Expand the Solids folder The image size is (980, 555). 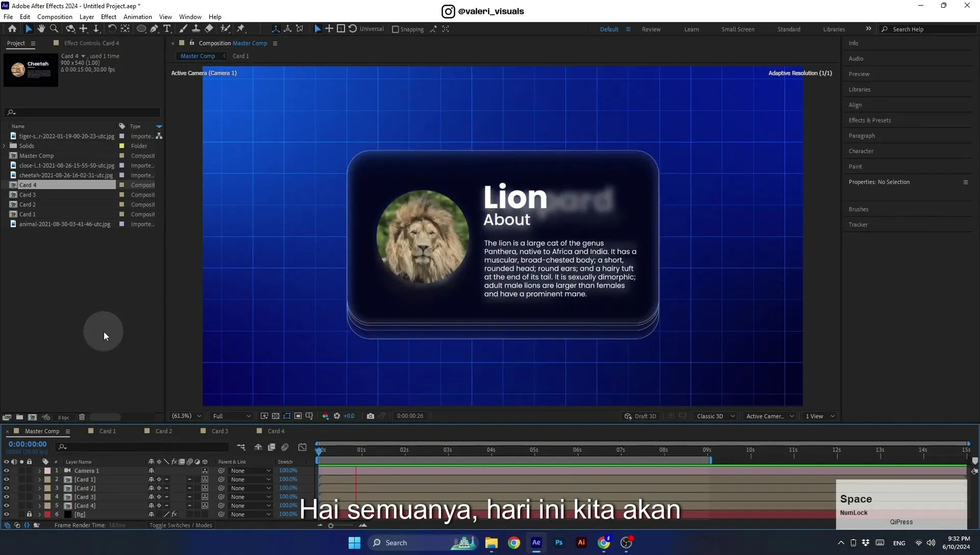pos(5,146)
